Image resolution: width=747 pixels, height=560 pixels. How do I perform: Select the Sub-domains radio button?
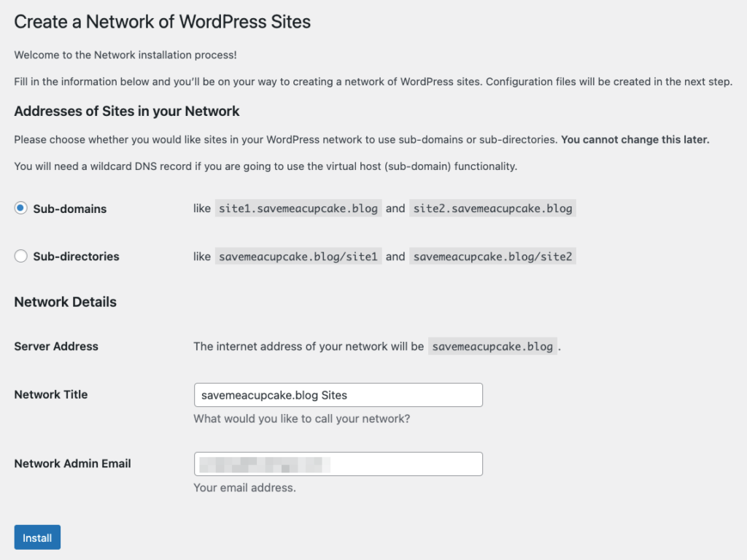(x=21, y=208)
